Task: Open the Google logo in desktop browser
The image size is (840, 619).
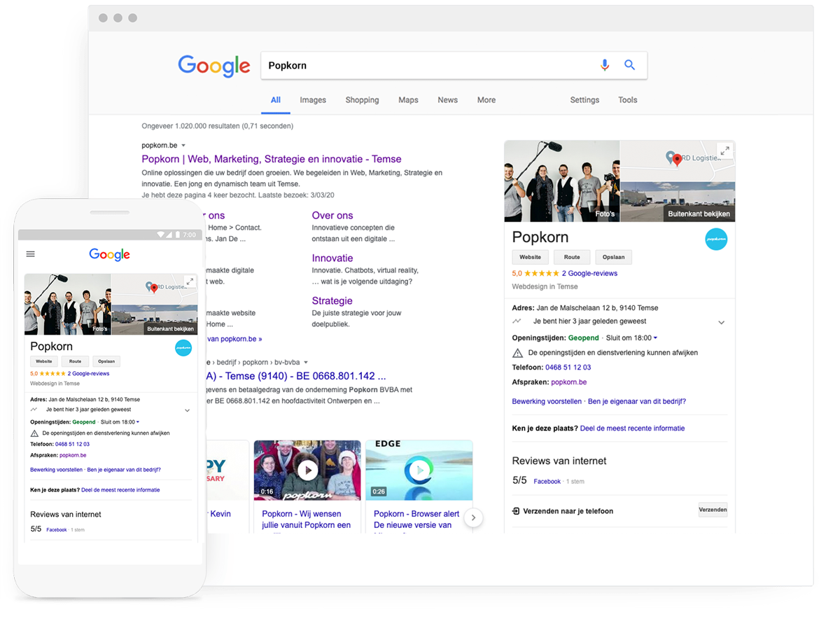Action: (214, 66)
